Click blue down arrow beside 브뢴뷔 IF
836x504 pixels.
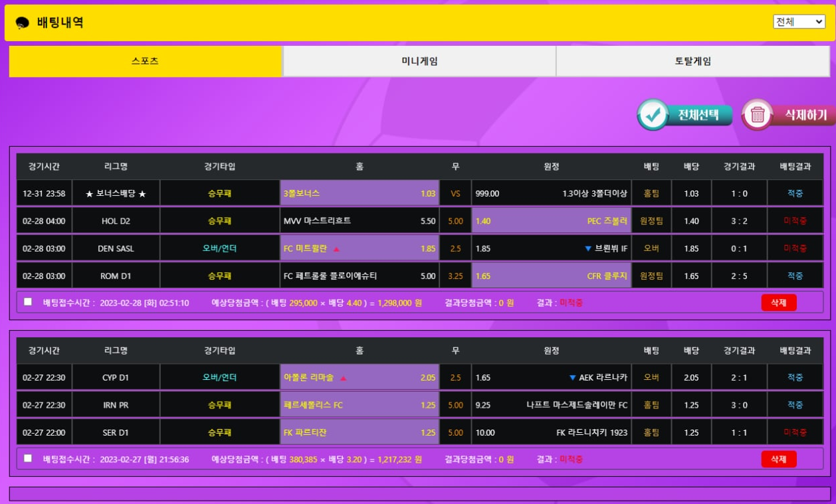click(x=587, y=249)
